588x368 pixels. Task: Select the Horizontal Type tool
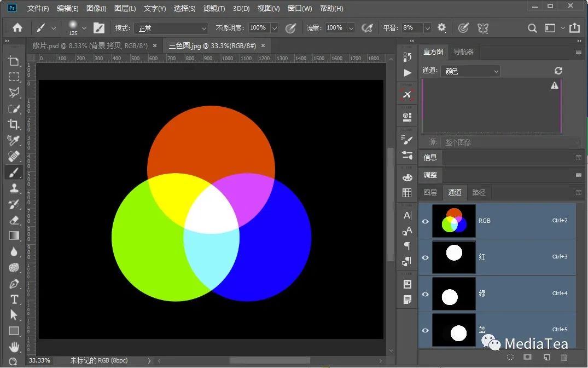pos(14,300)
